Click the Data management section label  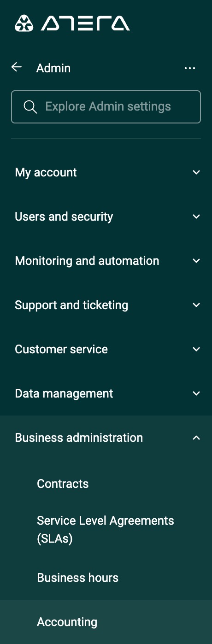[x=64, y=393]
